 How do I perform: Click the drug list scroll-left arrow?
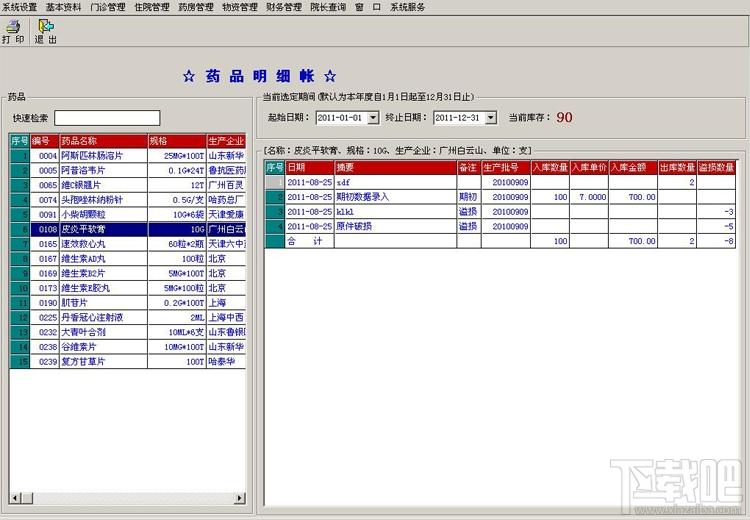click(x=15, y=498)
